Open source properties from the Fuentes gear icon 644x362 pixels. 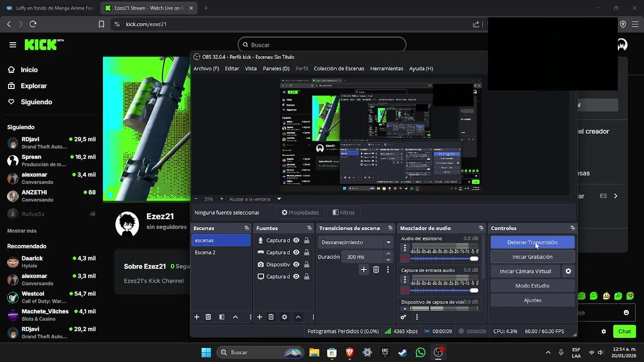click(x=285, y=317)
